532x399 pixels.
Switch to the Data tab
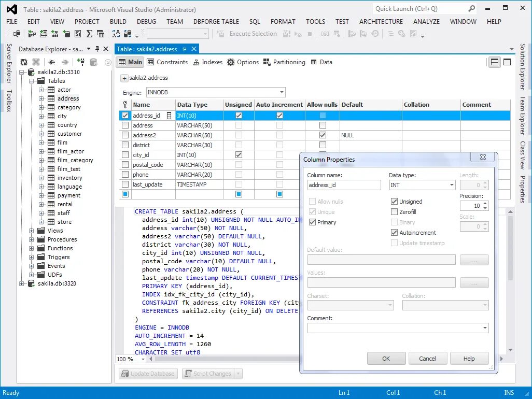pos(321,62)
